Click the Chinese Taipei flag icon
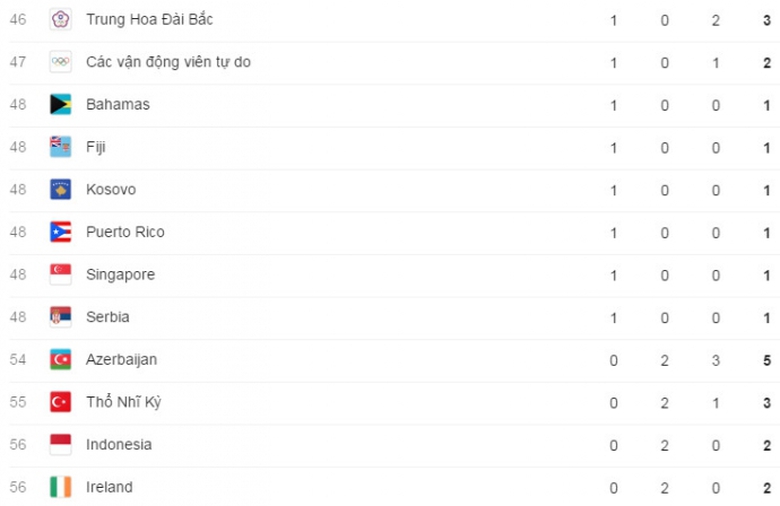 click(x=60, y=20)
